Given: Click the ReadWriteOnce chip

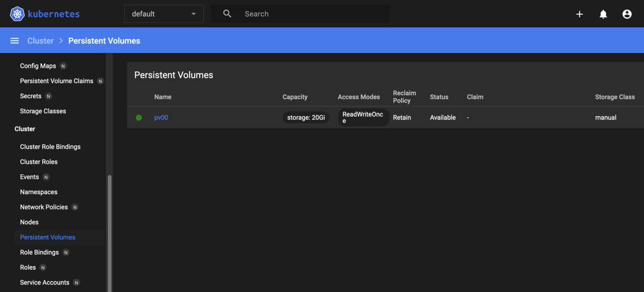Looking at the screenshot, I should (363, 118).
